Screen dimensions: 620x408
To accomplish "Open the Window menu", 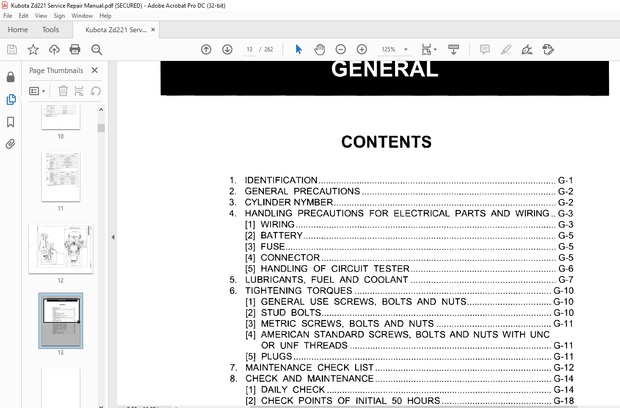I will 82,16.
